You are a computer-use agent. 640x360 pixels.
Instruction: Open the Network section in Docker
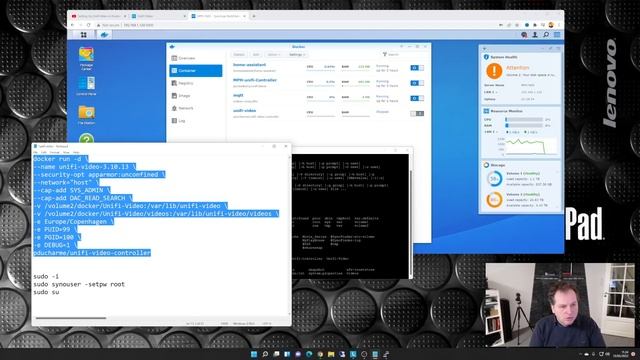point(196,108)
